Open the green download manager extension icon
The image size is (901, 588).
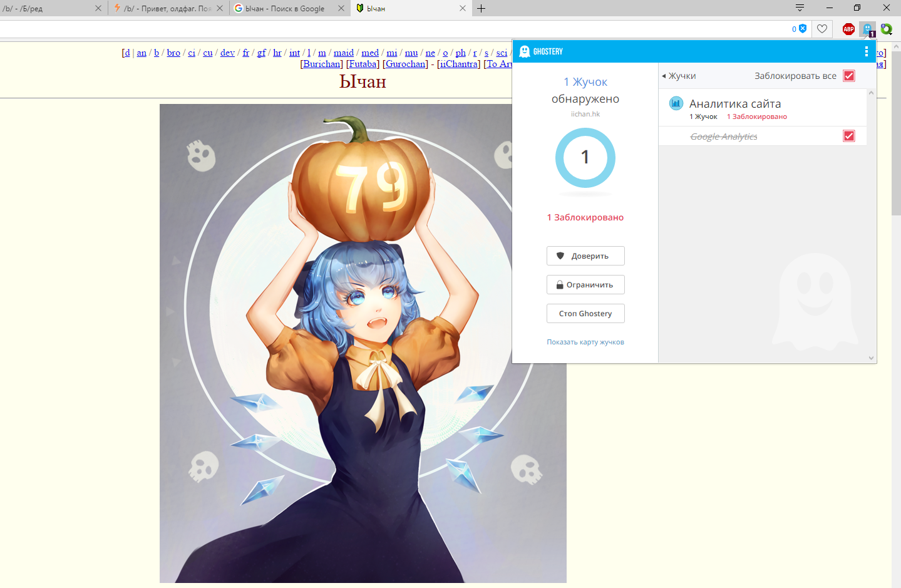[x=887, y=29]
